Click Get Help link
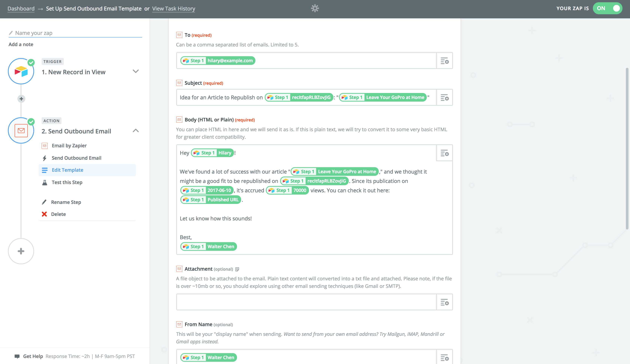The height and width of the screenshot is (364, 630). coord(33,356)
